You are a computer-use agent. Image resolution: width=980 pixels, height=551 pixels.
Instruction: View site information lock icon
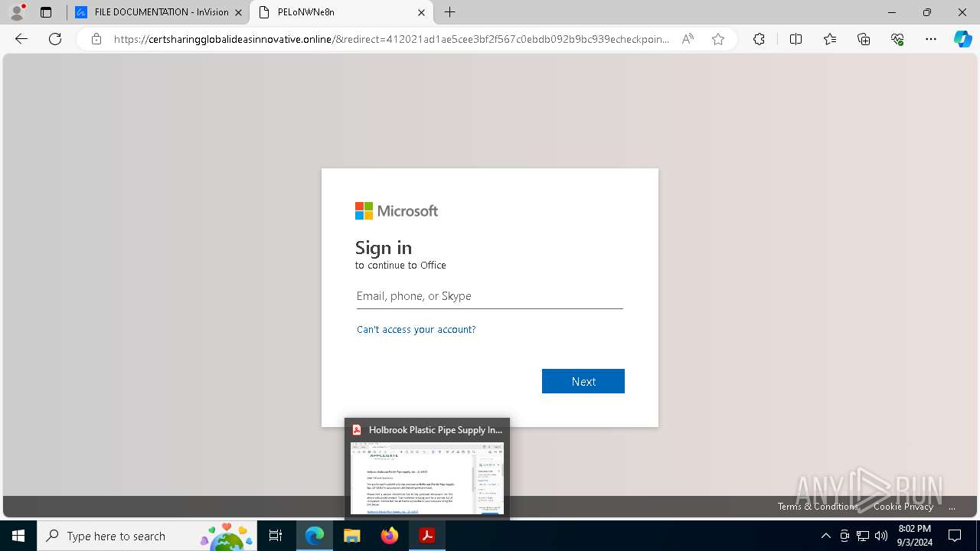[96, 39]
